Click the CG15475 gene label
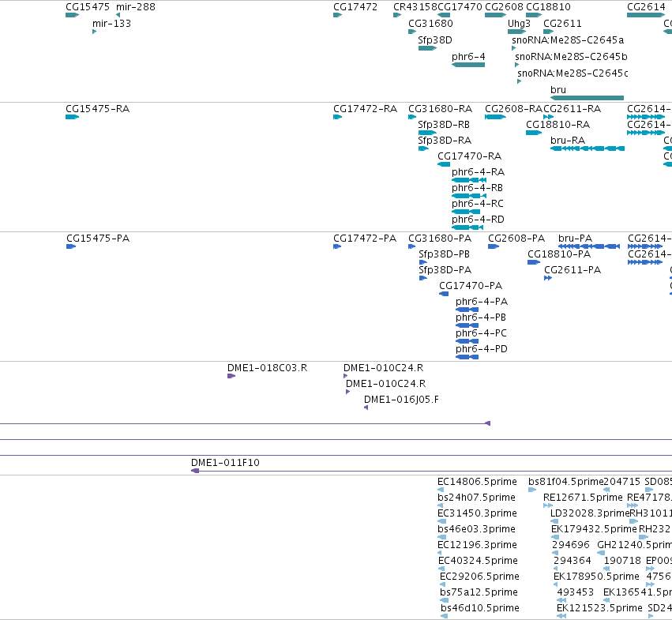Image resolution: width=672 pixels, height=620 pixels. [x=88, y=7]
